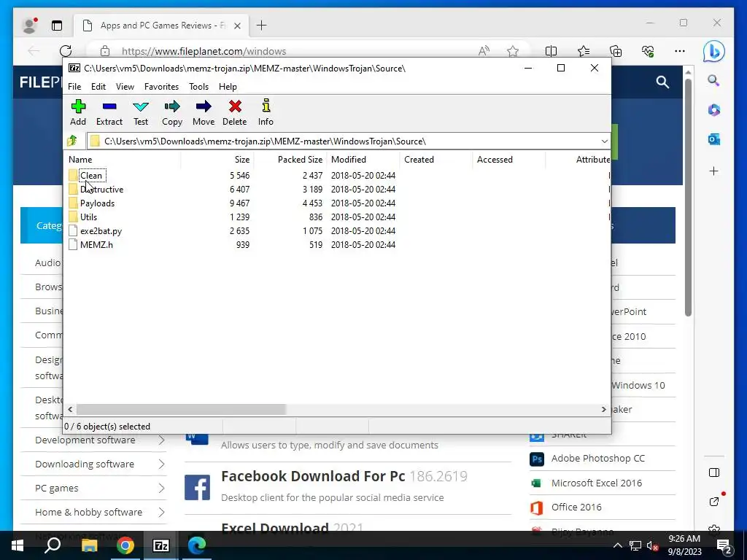Sort by the Modified column header
747x560 pixels.
(x=363, y=160)
